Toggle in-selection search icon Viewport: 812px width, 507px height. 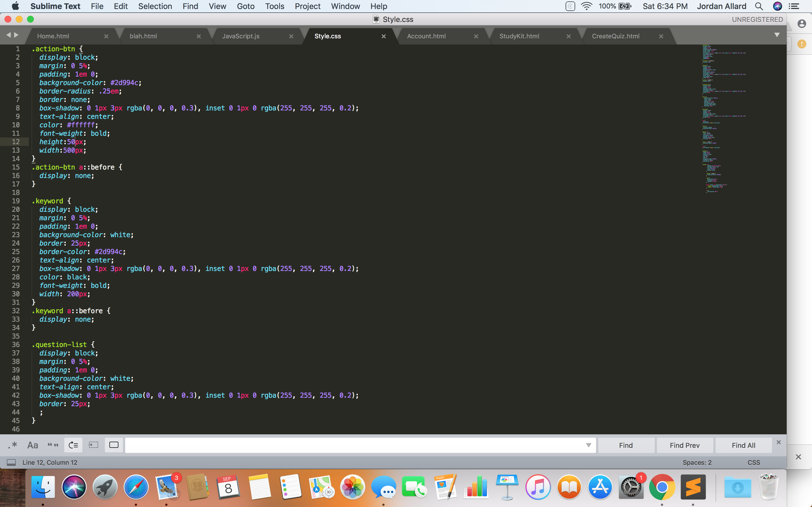pyautogui.click(x=93, y=445)
